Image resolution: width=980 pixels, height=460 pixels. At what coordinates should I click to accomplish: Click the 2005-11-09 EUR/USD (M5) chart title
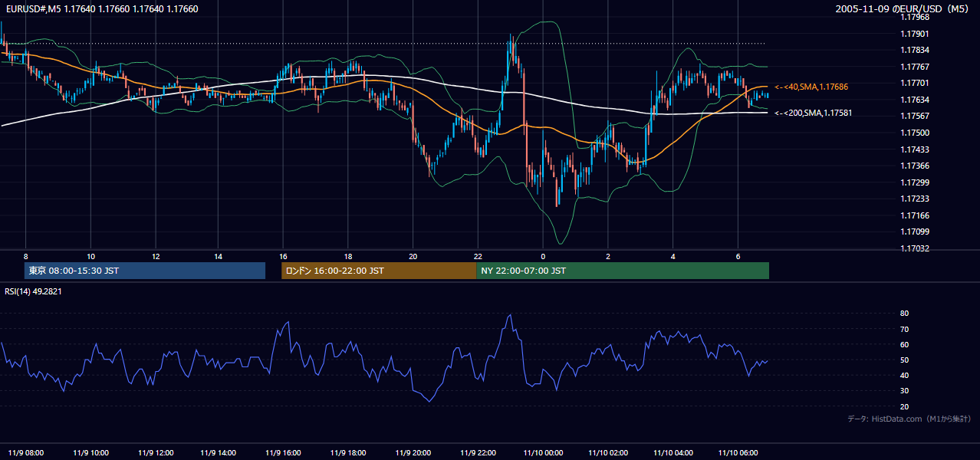click(x=903, y=9)
